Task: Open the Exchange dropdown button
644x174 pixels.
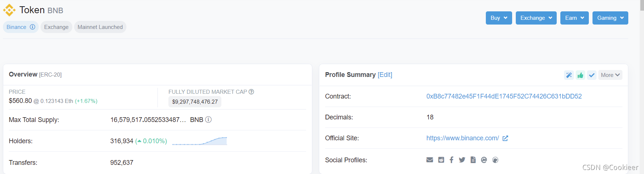Action: 536,18
